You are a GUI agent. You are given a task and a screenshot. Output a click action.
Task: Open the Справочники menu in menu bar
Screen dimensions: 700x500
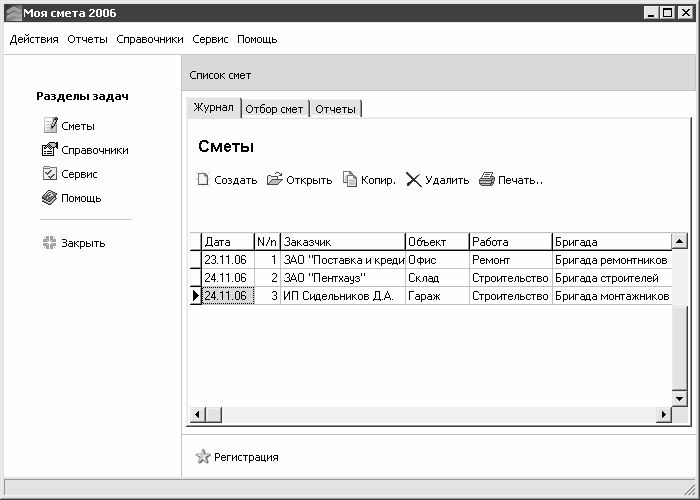pos(150,39)
